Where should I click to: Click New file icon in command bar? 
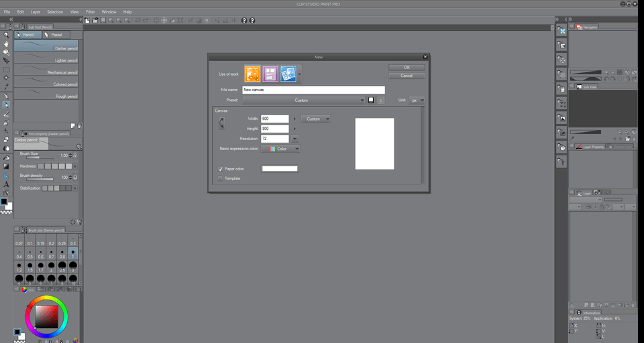click(87, 21)
